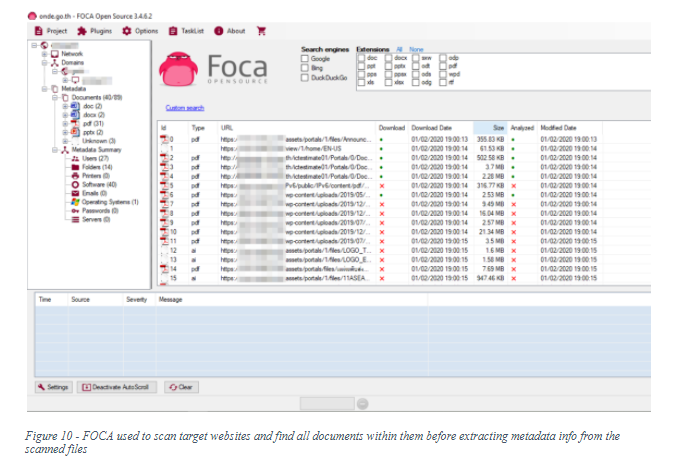Viewport: 686px width, 470px height.
Task: Check the pdf extension checkbox
Action: [x=443, y=66]
